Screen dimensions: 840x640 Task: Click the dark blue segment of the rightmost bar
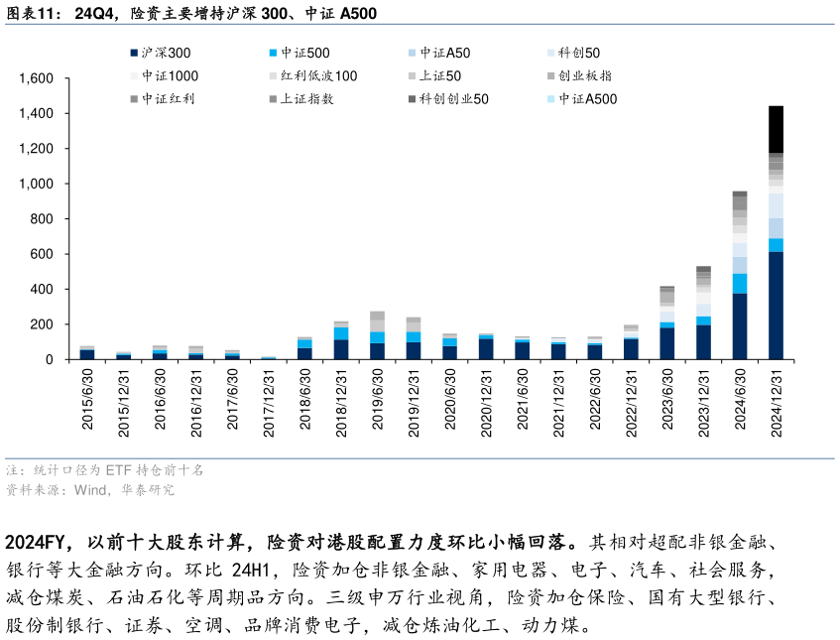[775, 308]
